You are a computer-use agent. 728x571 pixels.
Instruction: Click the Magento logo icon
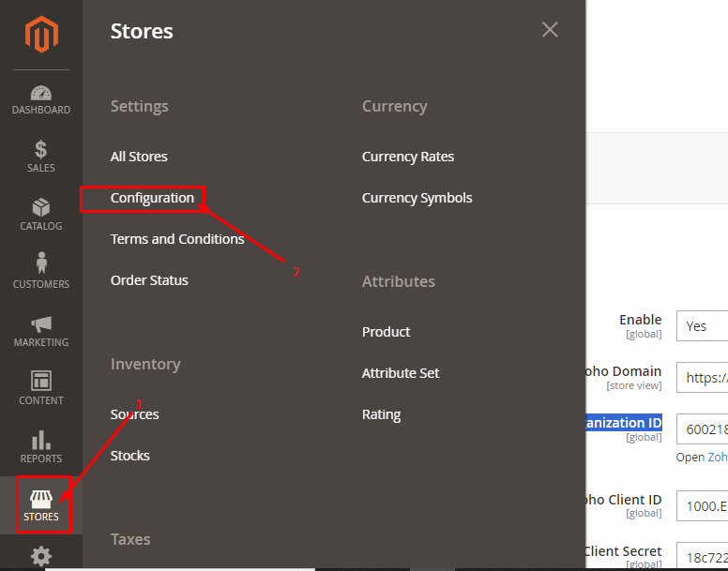[x=41, y=36]
